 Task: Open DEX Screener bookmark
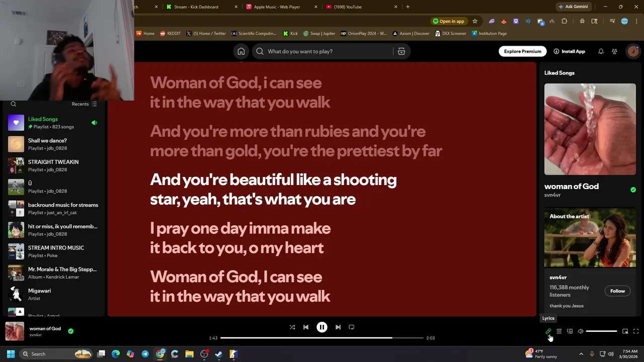[450, 34]
